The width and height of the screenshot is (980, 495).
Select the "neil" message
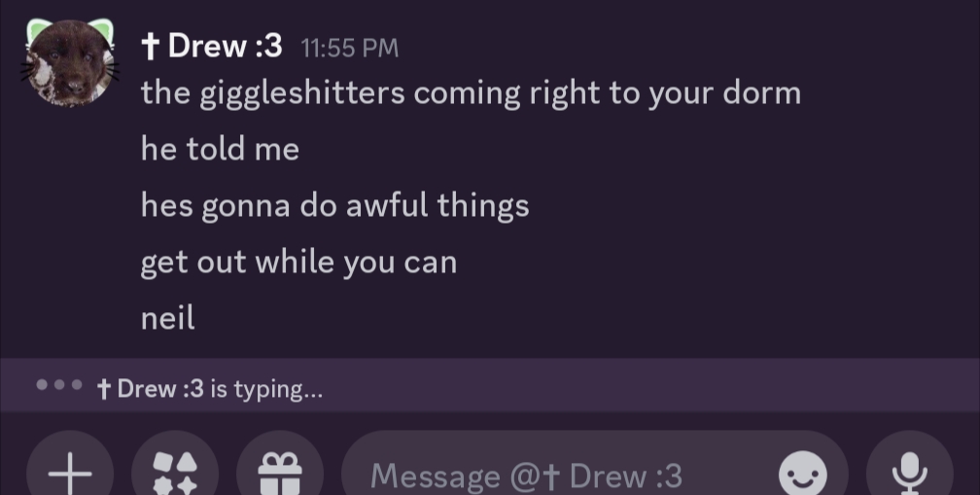coord(167,318)
